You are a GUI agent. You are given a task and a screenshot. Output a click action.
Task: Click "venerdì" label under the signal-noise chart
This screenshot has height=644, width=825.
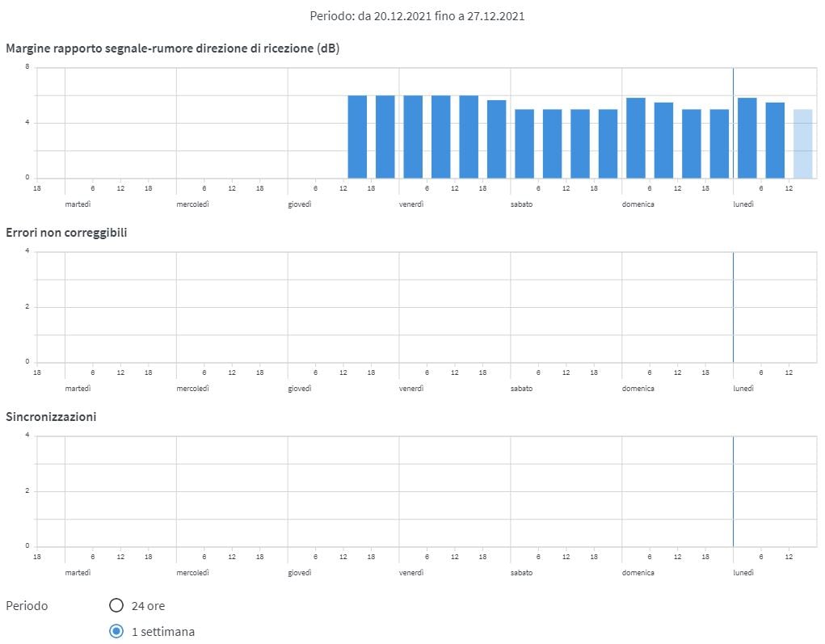pos(411,204)
